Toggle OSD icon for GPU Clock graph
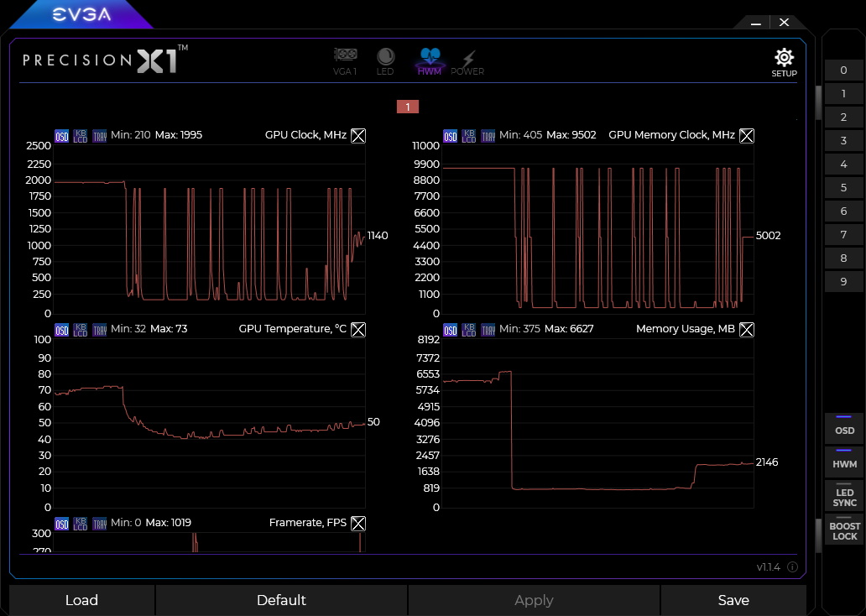This screenshot has height=616, width=866. [x=62, y=135]
